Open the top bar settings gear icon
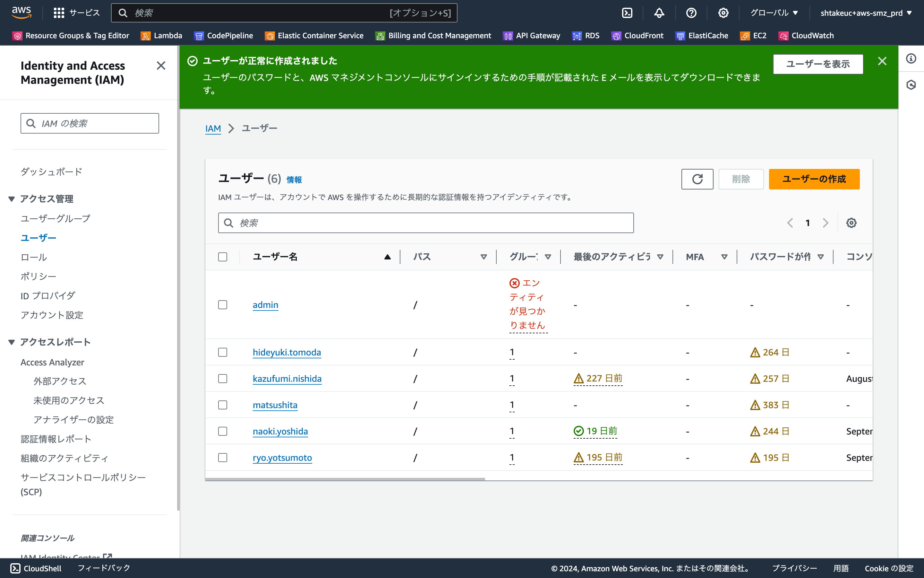The image size is (924, 578). 723,13
